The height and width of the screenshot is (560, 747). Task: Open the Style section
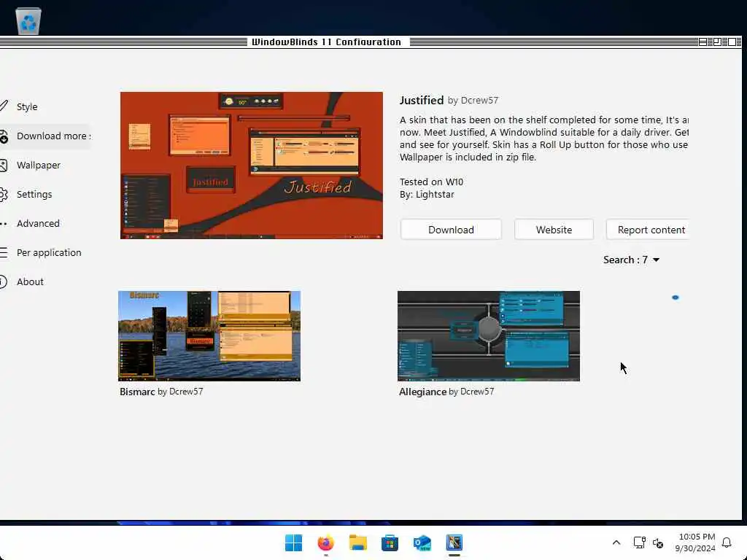(27, 106)
